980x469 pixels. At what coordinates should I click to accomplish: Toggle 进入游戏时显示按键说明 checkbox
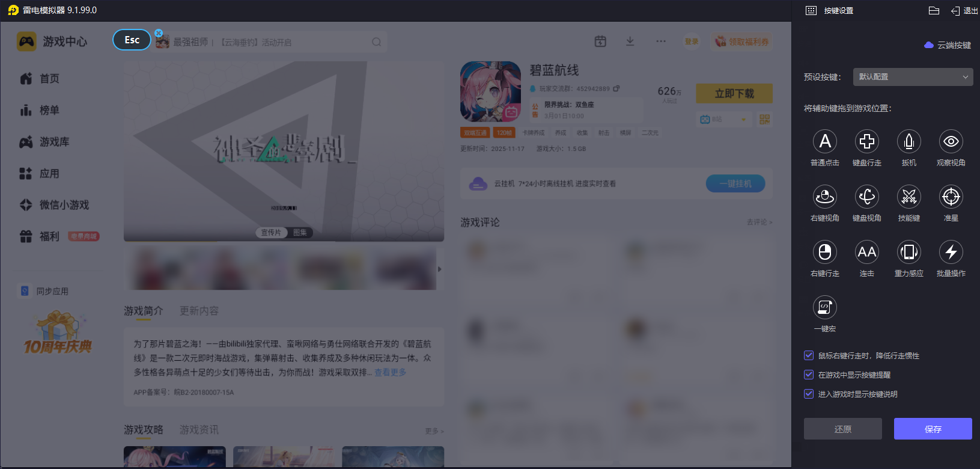[809, 394]
